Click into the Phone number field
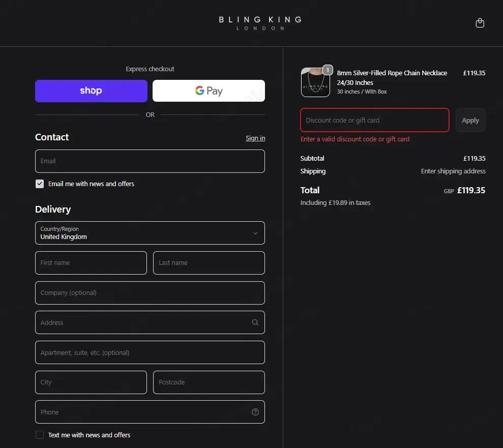This screenshot has height=448, width=503. coord(150,412)
